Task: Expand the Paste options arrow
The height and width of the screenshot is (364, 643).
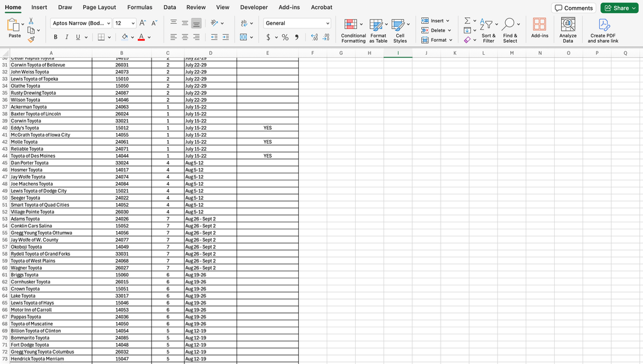Action: pyautogui.click(x=23, y=24)
